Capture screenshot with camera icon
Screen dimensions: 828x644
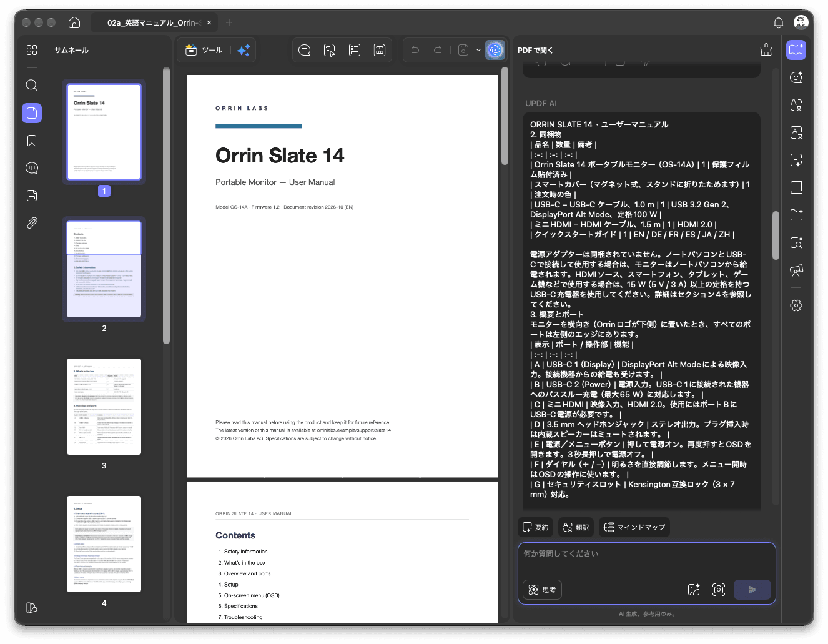pyautogui.click(x=719, y=590)
